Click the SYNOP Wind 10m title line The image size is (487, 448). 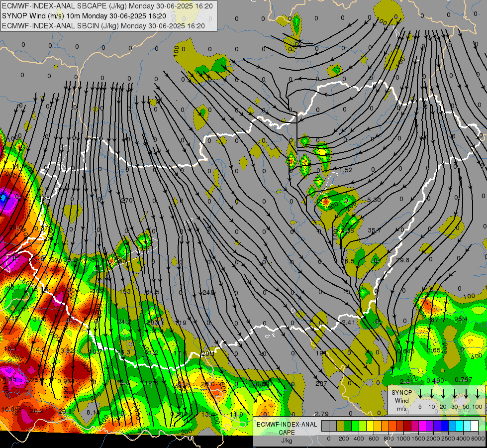click(84, 16)
